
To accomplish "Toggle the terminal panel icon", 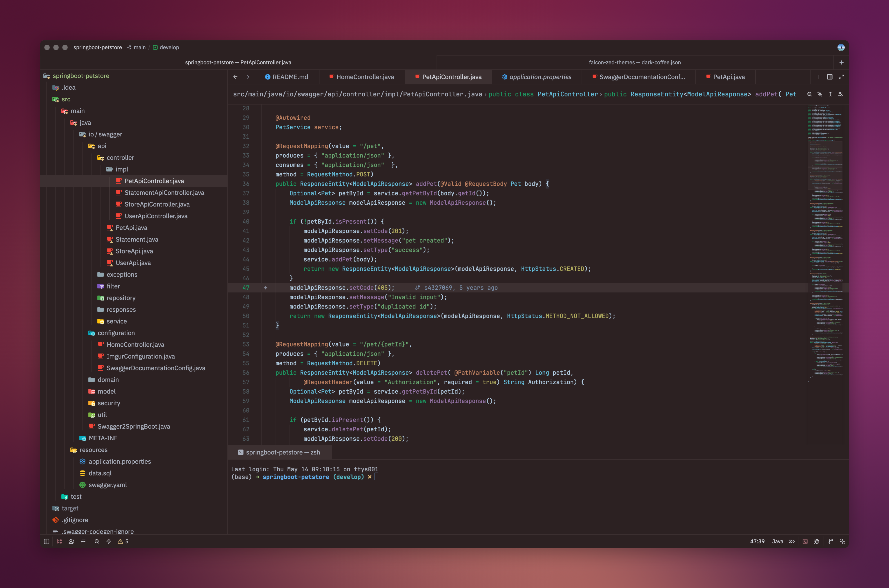I will [x=805, y=541].
